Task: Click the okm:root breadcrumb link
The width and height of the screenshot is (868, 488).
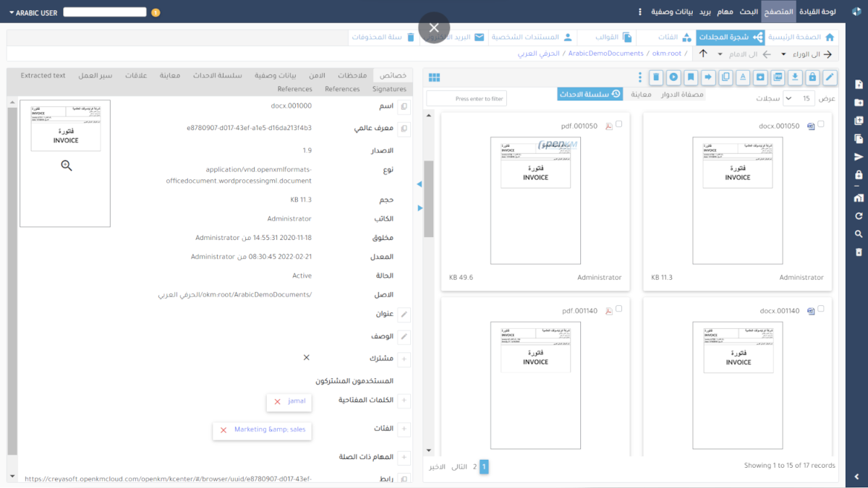Action: click(666, 53)
